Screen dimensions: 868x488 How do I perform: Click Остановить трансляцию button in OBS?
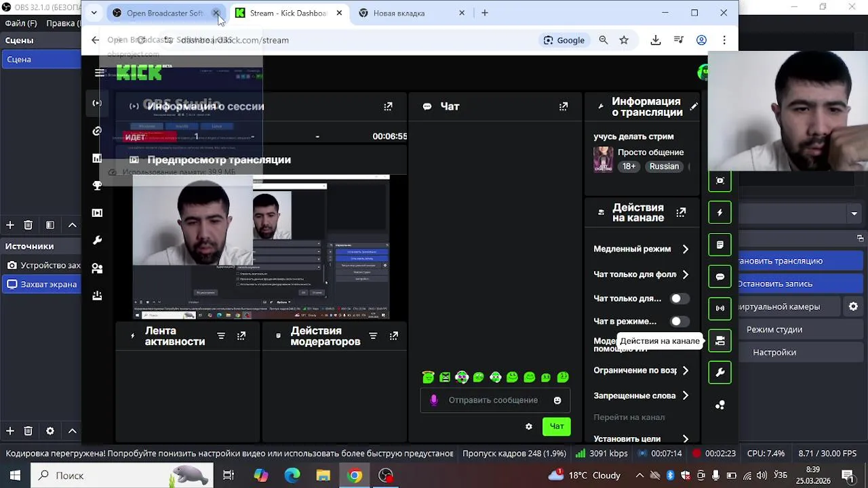click(801, 261)
